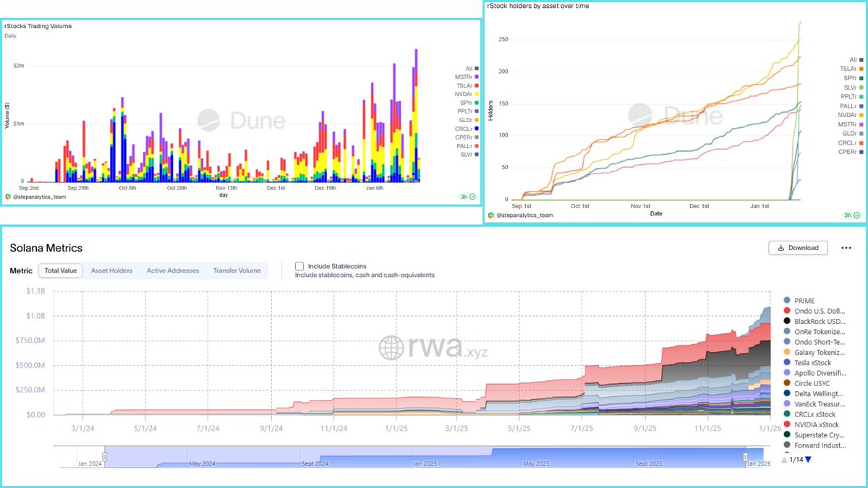
Task: Toggle Apollo Diversifi... legend entry
Action: pos(813,373)
